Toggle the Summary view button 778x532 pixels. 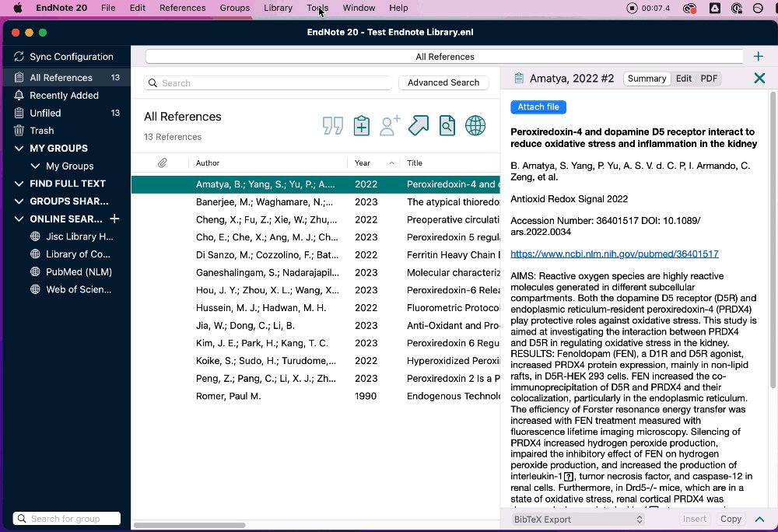tap(647, 78)
